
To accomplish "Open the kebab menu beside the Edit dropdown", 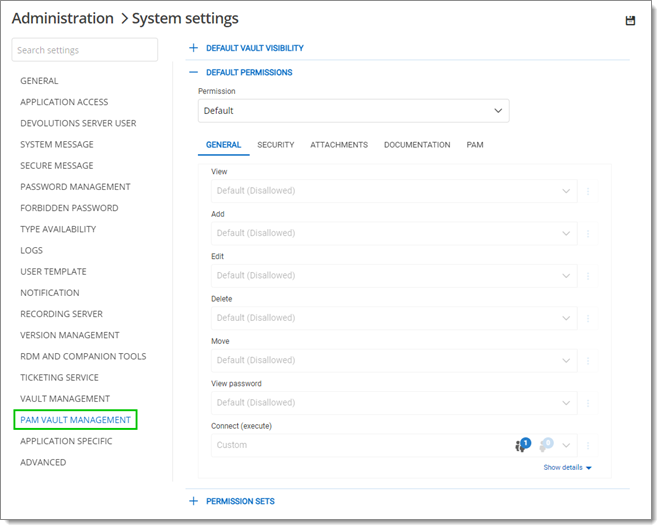I will click(x=588, y=276).
